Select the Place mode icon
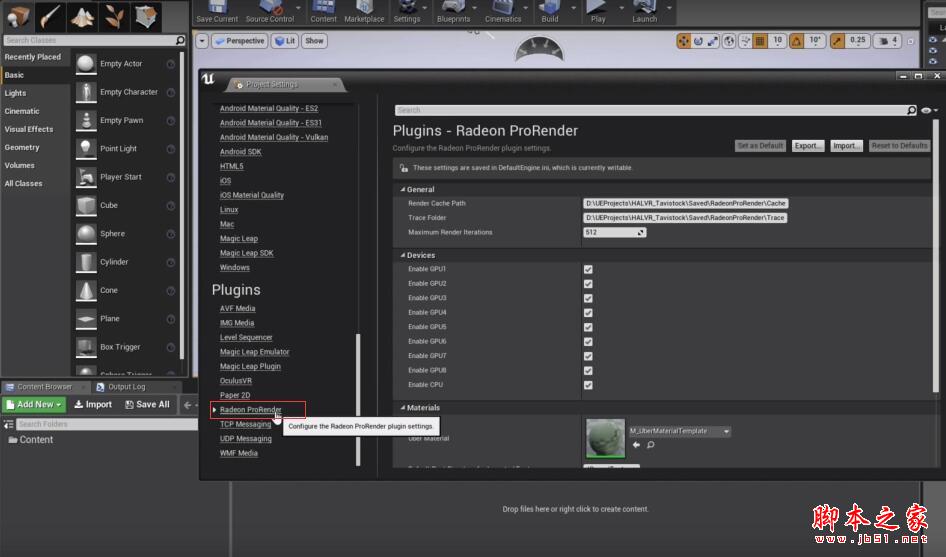Screen dimensions: 946x557 [x=17, y=16]
